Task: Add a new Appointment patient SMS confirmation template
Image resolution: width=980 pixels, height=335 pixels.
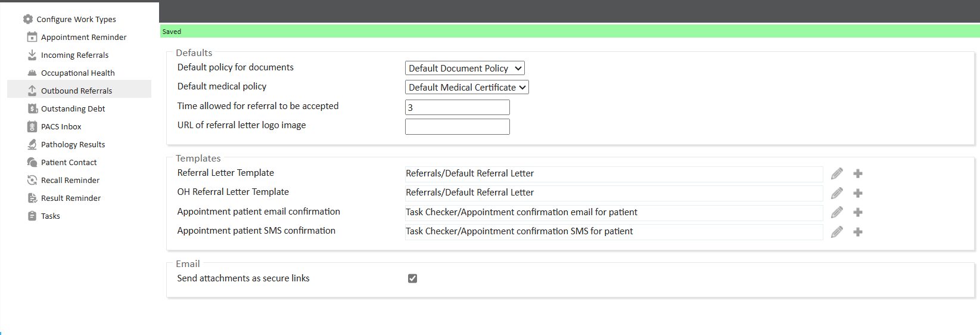Action: (858, 232)
